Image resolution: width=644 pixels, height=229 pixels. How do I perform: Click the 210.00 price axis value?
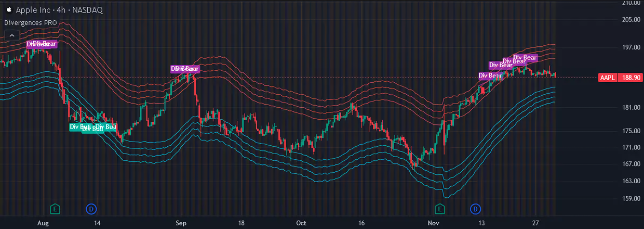632,3
